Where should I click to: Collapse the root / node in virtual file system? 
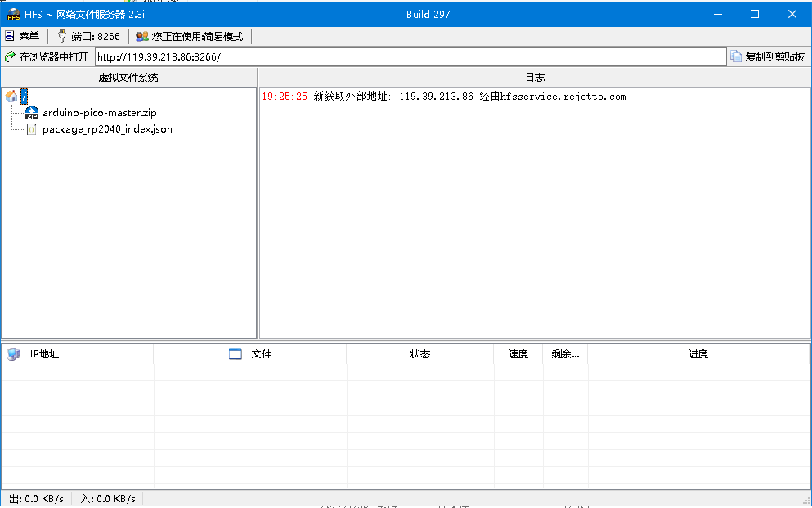[25, 96]
